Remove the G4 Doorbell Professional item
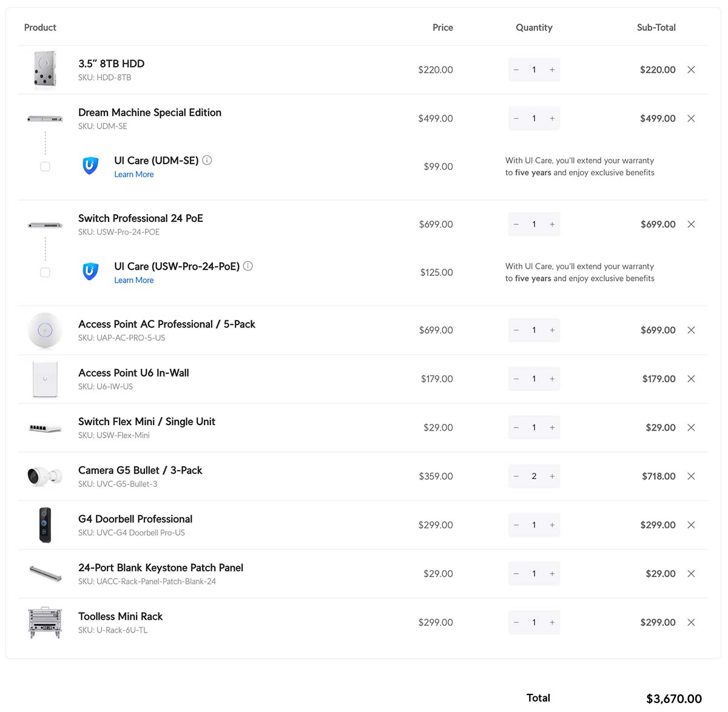728x712 pixels. [x=691, y=525]
